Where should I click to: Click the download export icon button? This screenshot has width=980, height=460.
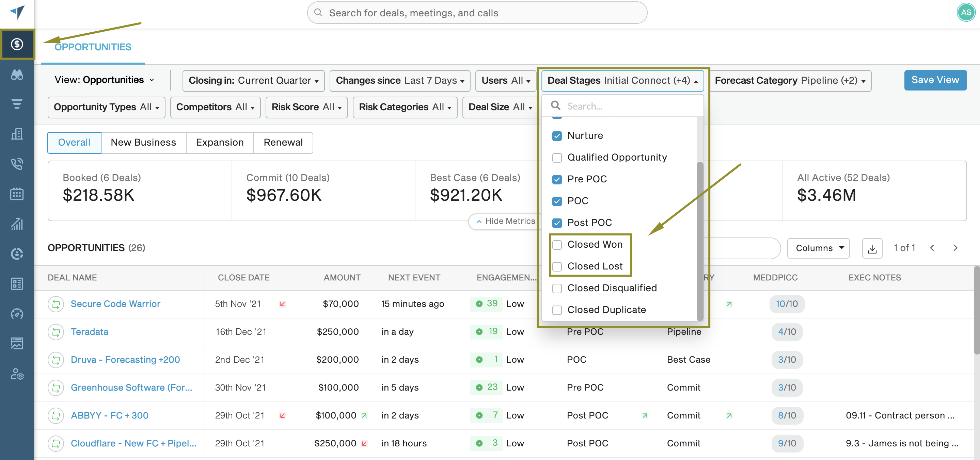click(x=872, y=248)
